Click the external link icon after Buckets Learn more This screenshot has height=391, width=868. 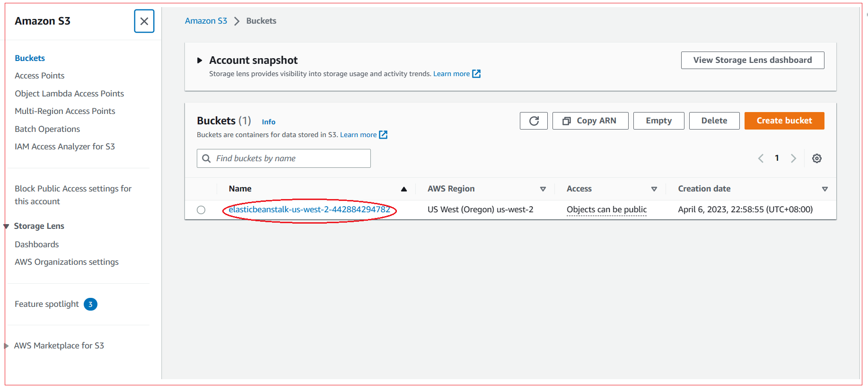pyautogui.click(x=383, y=135)
